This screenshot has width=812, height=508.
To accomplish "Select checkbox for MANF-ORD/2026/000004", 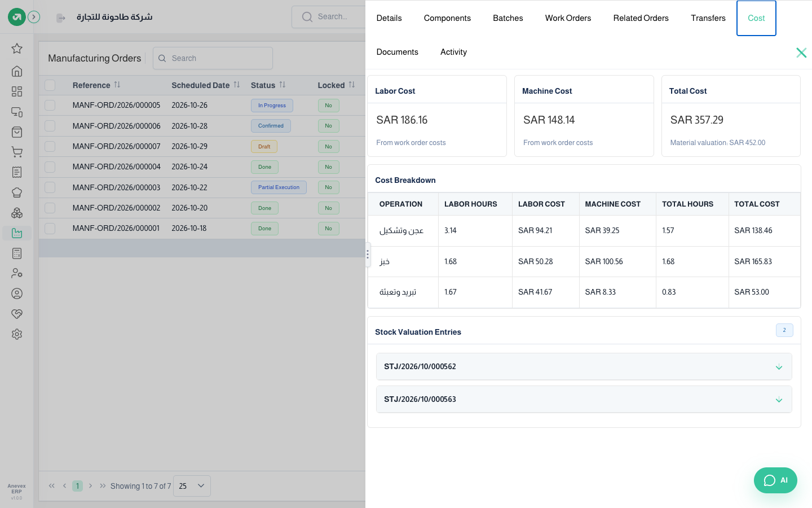I will pyautogui.click(x=50, y=167).
